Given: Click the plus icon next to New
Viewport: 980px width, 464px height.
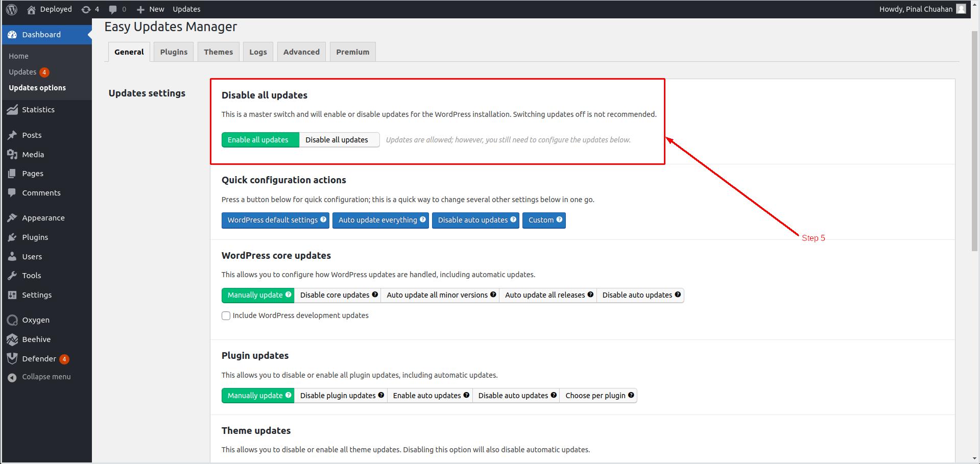Looking at the screenshot, I should [141, 9].
